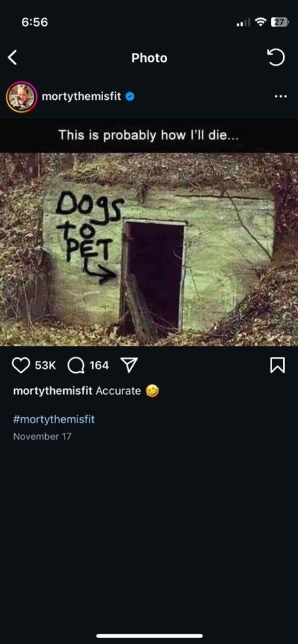
Task: View the 164 comments count
Action: tap(99, 365)
